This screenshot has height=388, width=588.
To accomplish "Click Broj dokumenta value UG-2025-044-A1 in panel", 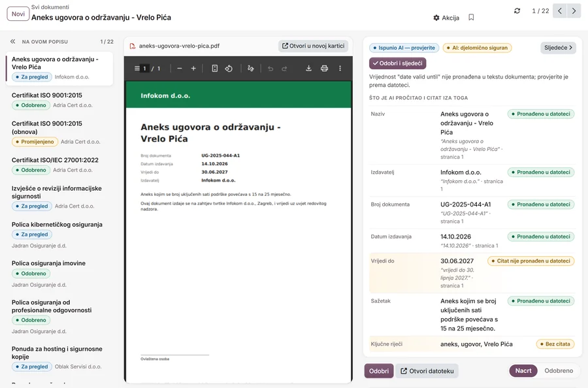I will [x=465, y=204].
